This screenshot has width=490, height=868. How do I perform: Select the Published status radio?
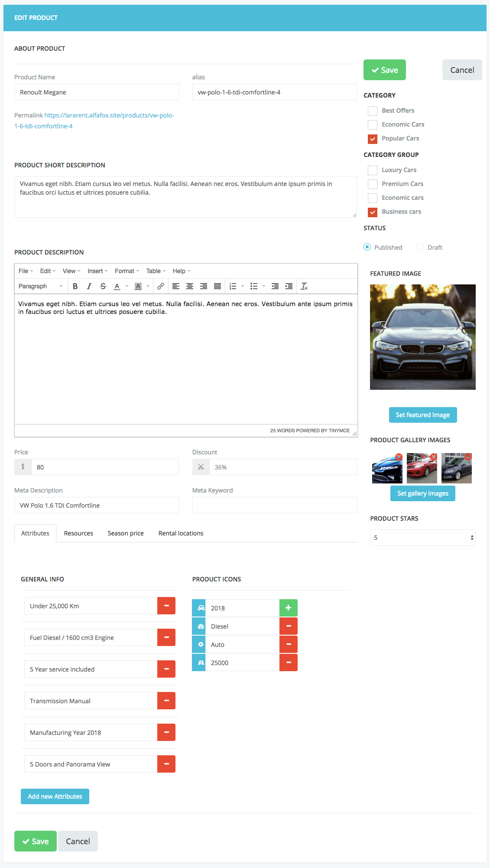point(367,247)
